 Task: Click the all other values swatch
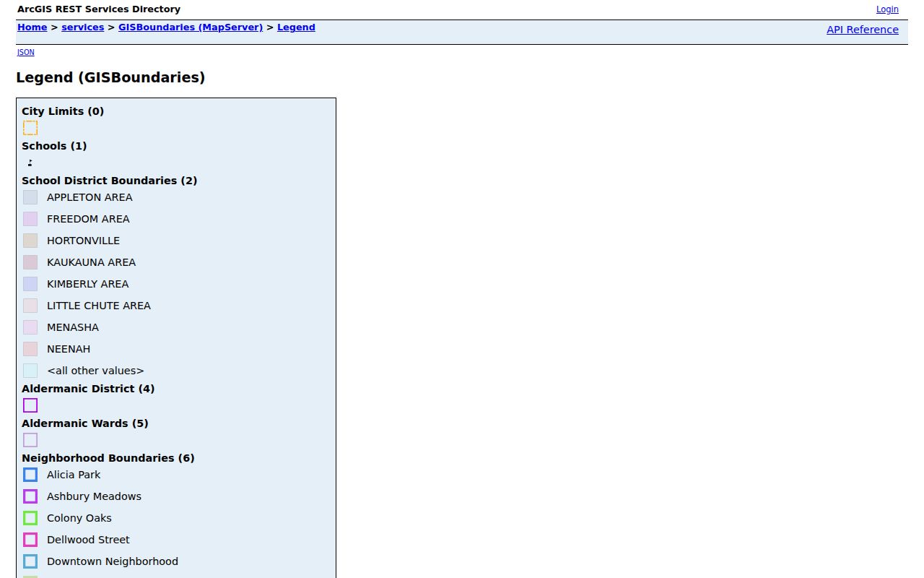pos(30,371)
